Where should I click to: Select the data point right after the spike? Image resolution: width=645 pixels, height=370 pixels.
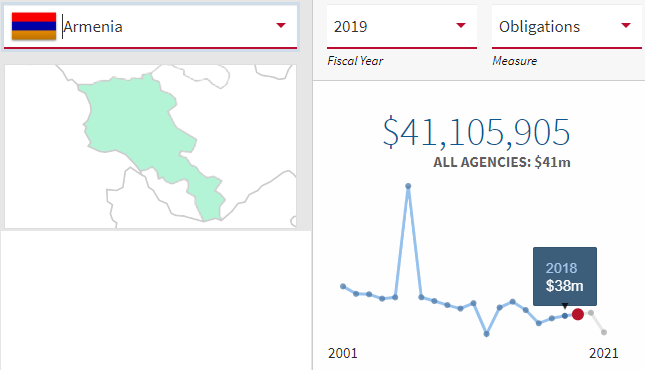pos(421,297)
